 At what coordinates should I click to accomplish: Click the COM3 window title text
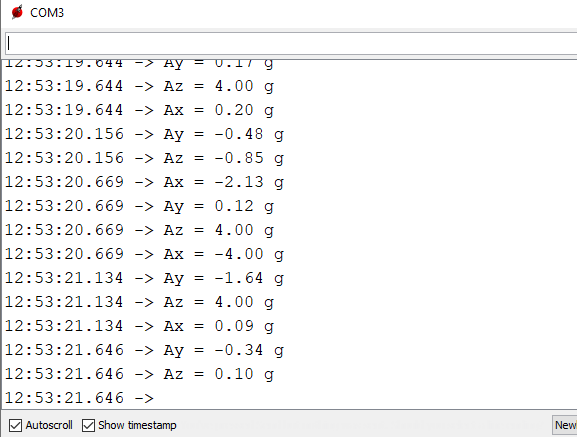(47, 13)
